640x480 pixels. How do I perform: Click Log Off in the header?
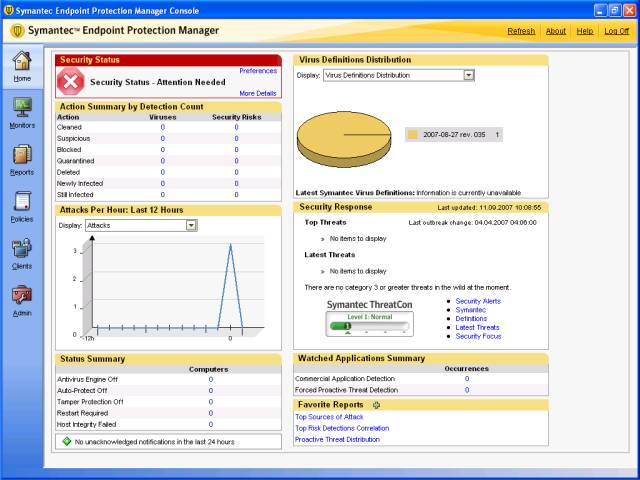(x=616, y=31)
